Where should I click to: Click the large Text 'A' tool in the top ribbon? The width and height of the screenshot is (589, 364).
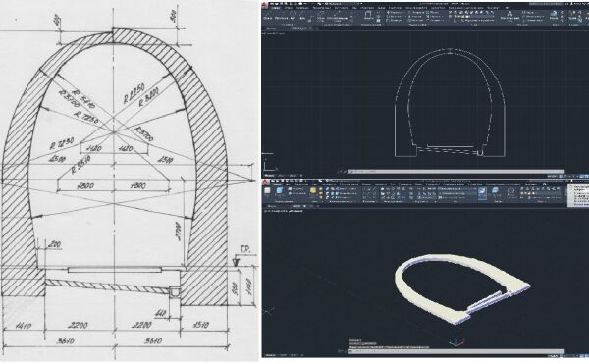(509, 14)
